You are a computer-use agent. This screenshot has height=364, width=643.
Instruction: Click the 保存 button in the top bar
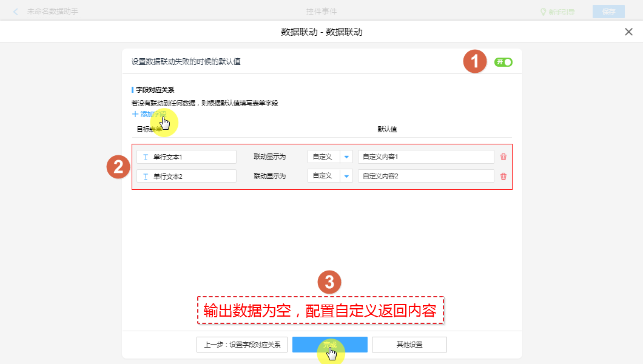(x=608, y=12)
